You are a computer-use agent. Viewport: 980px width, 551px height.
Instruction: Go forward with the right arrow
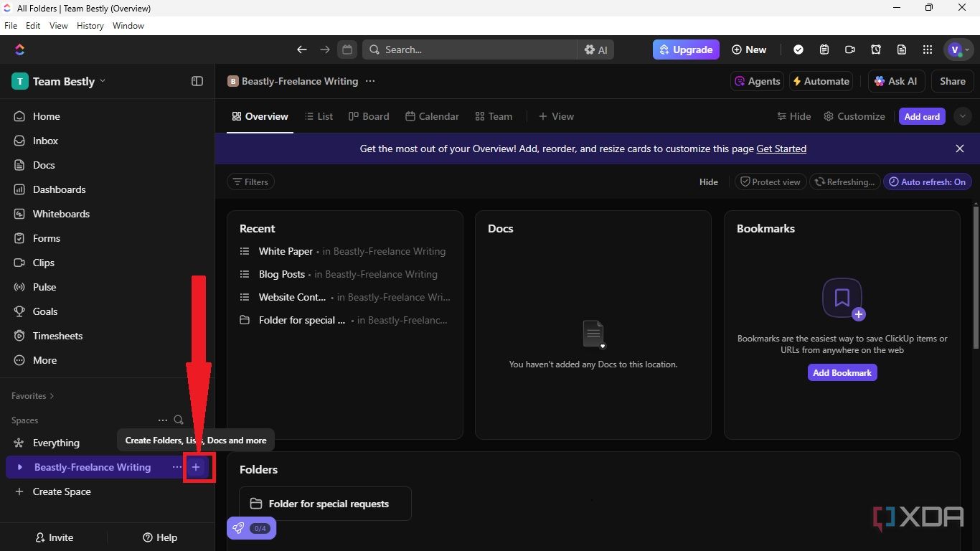(325, 50)
